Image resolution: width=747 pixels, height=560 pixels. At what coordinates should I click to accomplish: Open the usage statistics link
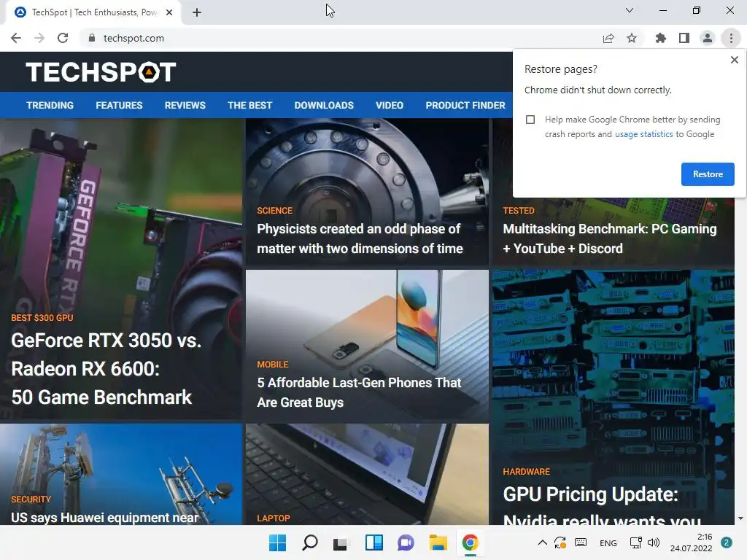pos(643,134)
